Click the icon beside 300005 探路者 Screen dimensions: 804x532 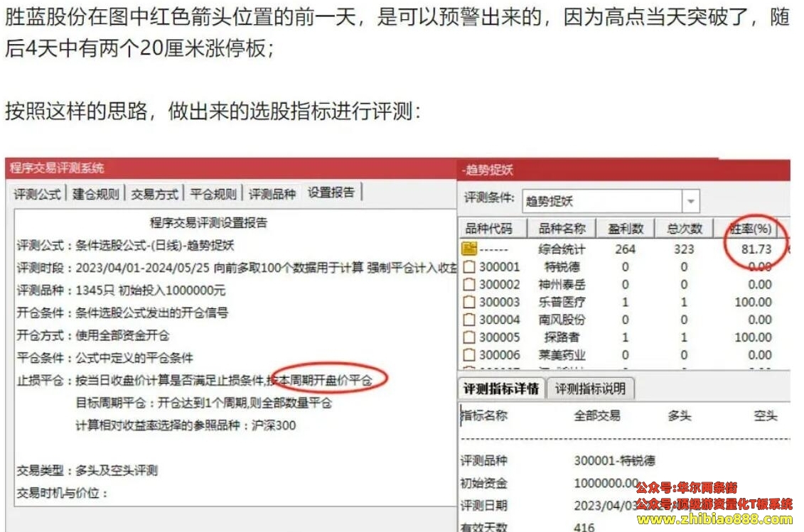click(x=469, y=337)
